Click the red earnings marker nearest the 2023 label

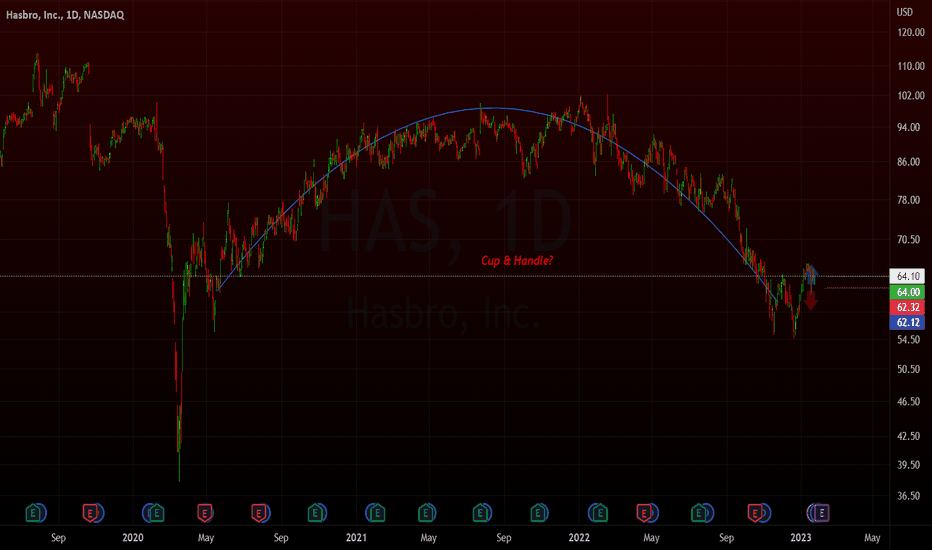pos(755,513)
